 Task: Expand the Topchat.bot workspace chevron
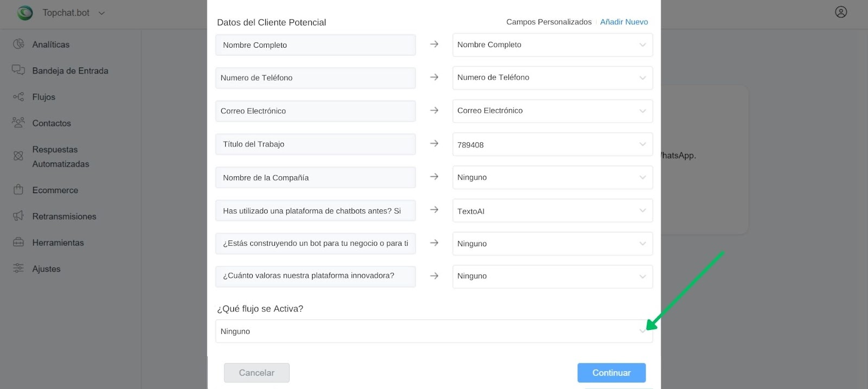click(101, 13)
